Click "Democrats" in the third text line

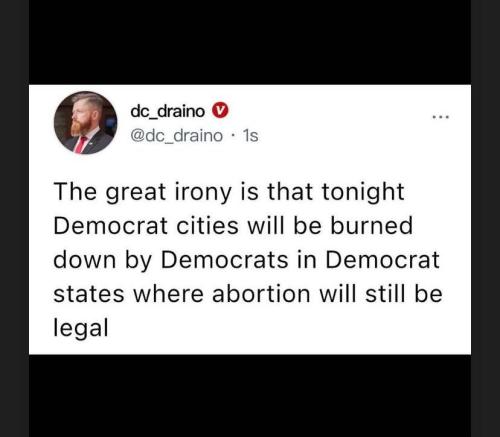pos(225,260)
